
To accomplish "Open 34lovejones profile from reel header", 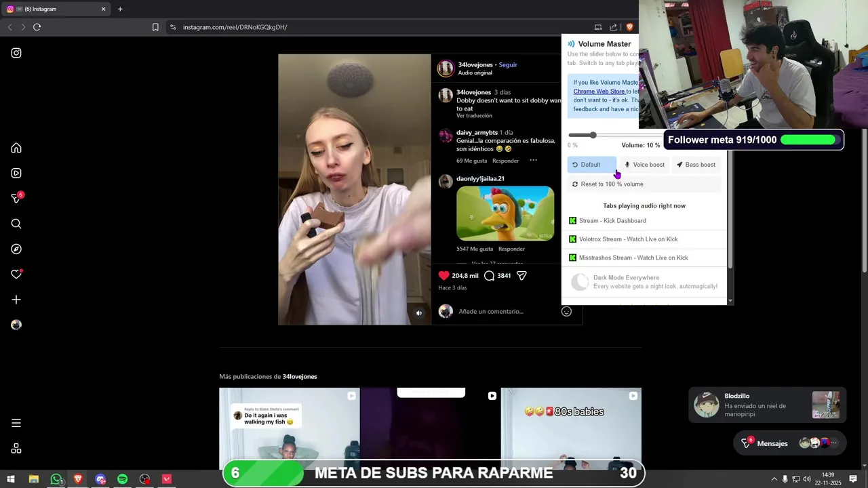I will tap(475, 65).
